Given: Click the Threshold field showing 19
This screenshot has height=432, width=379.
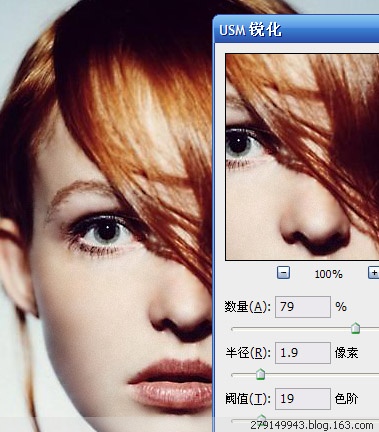Looking at the screenshot, I should (x=303, y=398).
